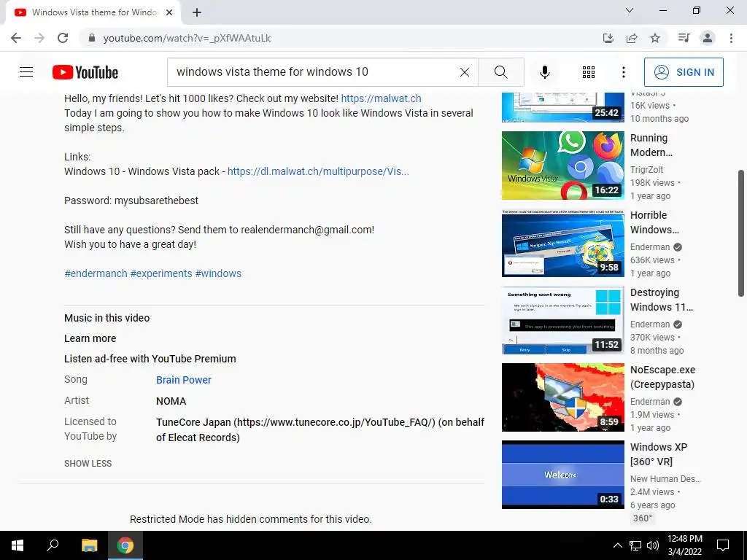747x560 pixels.
Task: Open the Chrome profile avatar
Action: pos(708,38)
